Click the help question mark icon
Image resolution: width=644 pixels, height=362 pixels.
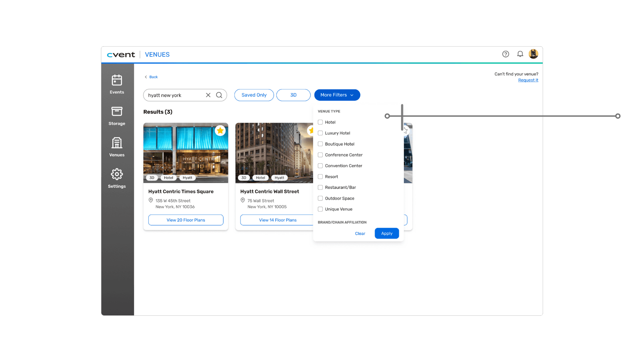505,54
